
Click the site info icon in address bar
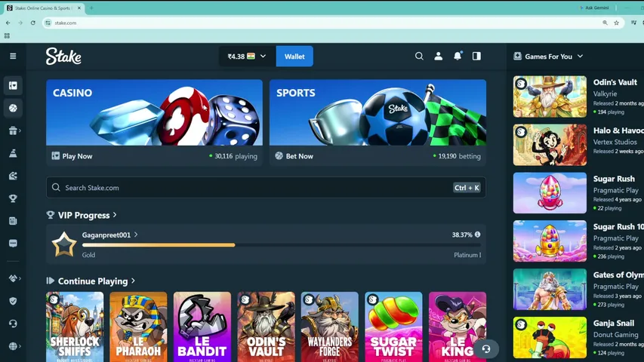coord(48,23)
